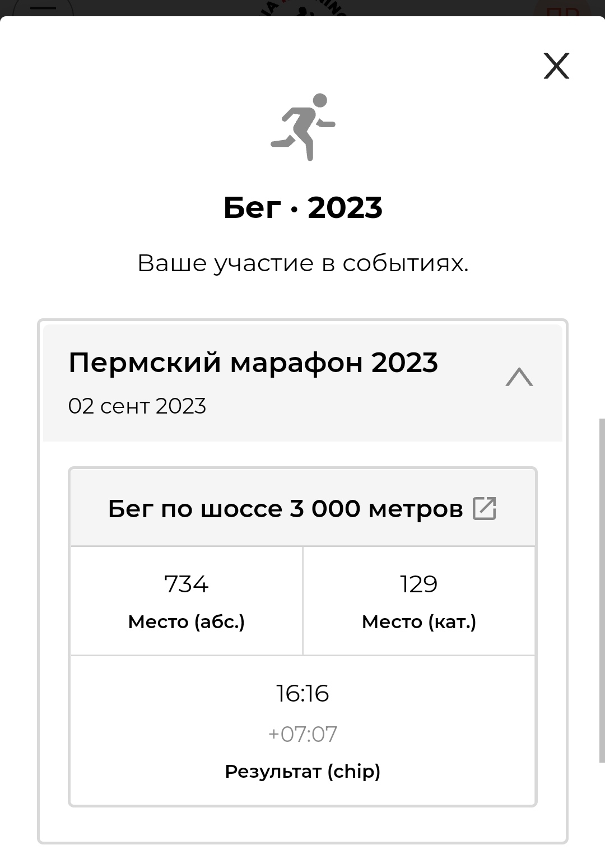Click the absolute place value 734

click(x=187, y=584)
